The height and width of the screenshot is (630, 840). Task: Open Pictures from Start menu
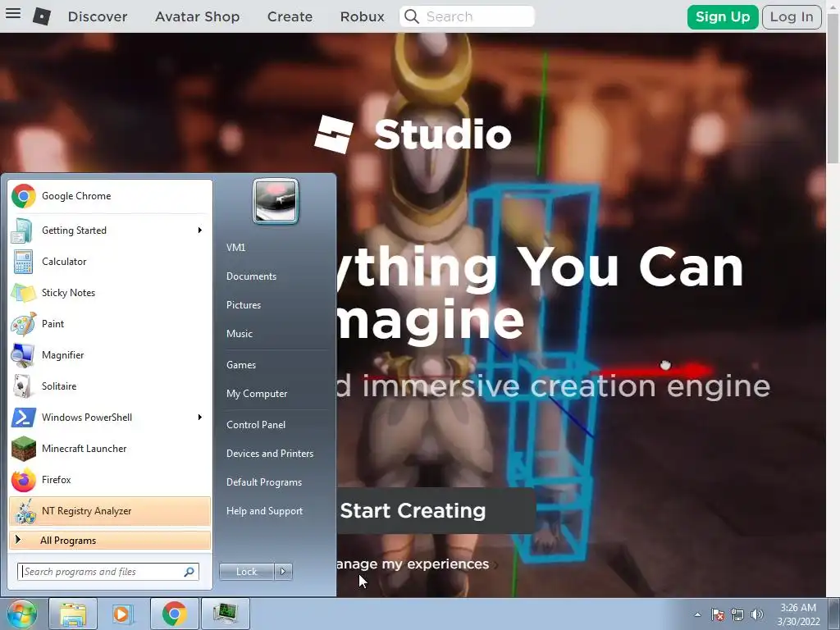point(244,305)
